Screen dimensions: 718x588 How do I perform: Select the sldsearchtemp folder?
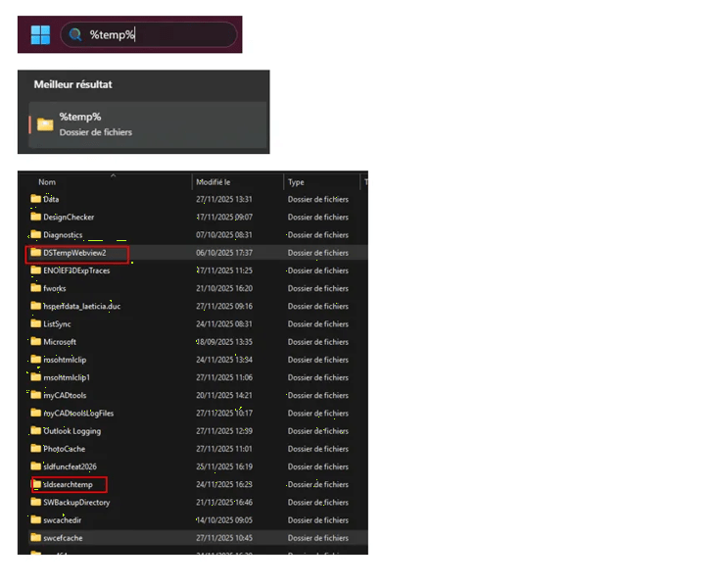(x=72, y=484)
